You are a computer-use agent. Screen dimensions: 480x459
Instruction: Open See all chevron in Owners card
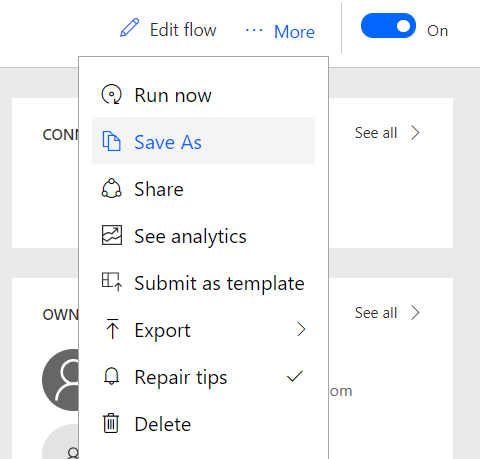(415, 313)
